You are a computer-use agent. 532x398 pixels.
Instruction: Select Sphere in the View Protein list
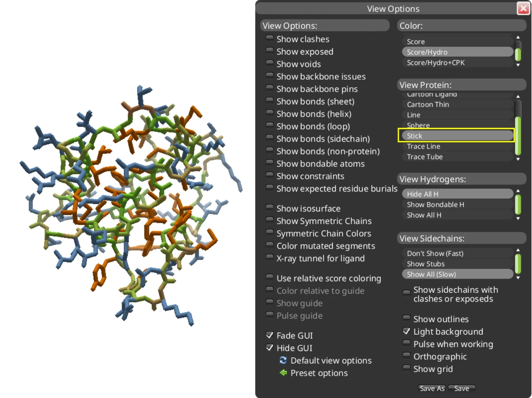click(418, 125)
